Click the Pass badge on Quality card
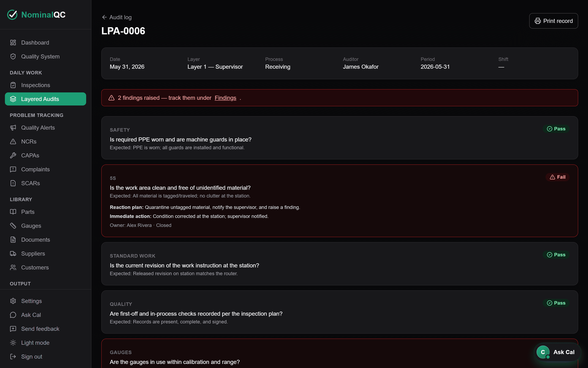 click(x=556, y=303)
